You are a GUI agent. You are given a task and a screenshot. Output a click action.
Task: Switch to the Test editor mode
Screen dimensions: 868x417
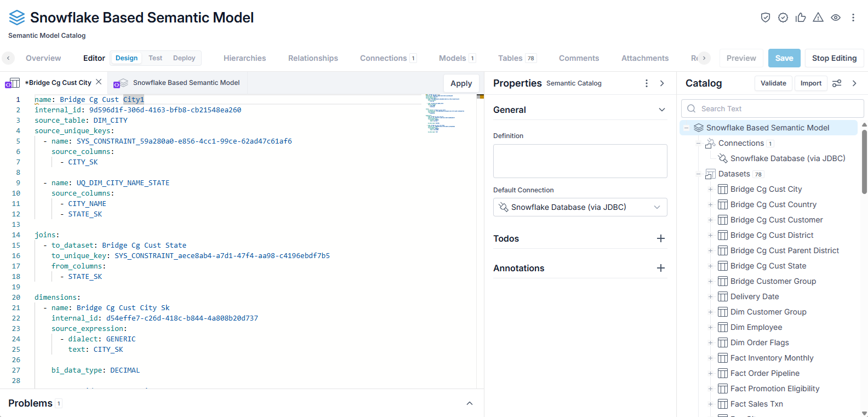[156, 58]
